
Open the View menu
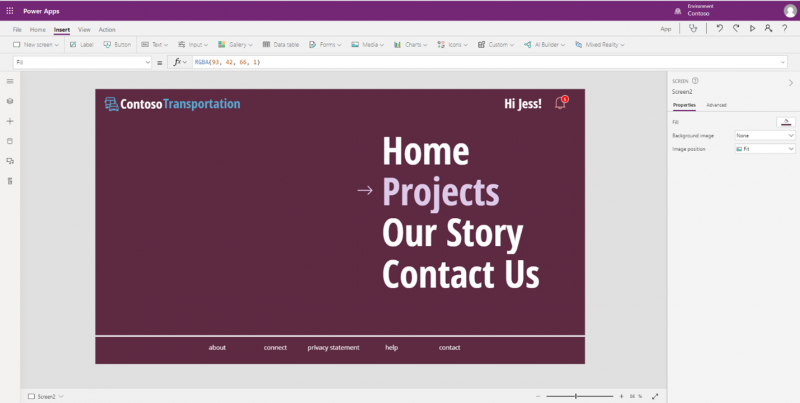click(84, 30)
